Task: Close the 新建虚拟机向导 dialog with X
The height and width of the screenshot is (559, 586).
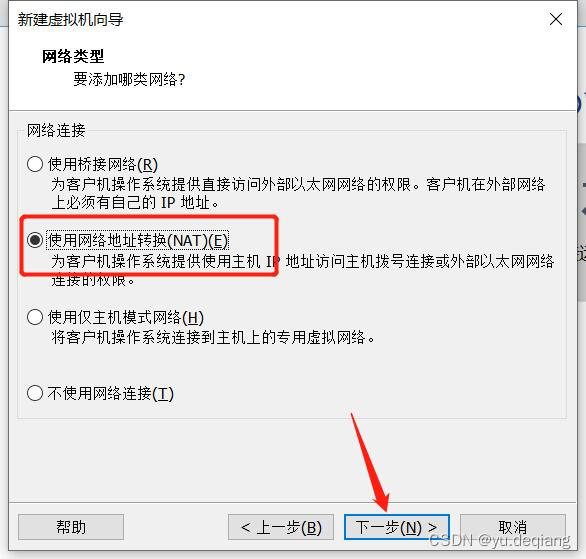Action: (x=556, y=19)
